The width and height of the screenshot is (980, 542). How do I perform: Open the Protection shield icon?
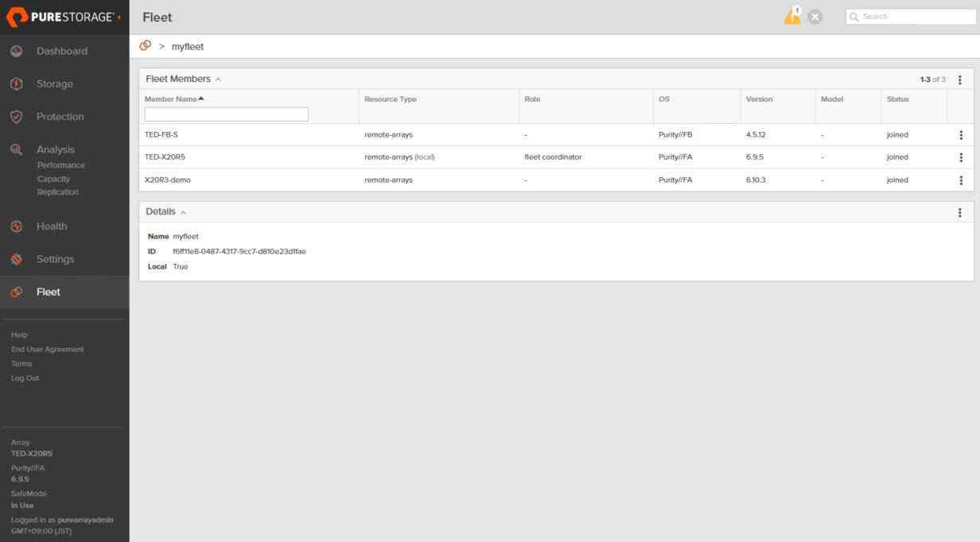(16, 117)
